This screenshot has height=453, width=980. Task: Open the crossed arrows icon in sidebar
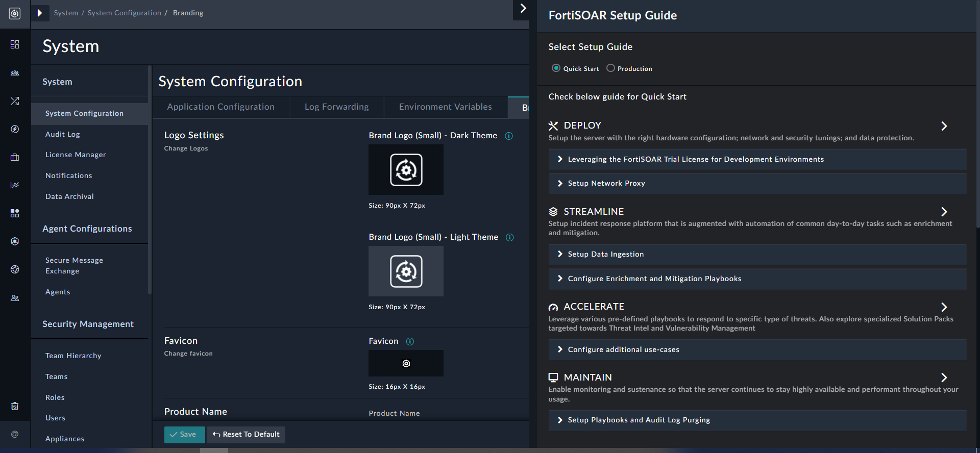pos(15,101)
